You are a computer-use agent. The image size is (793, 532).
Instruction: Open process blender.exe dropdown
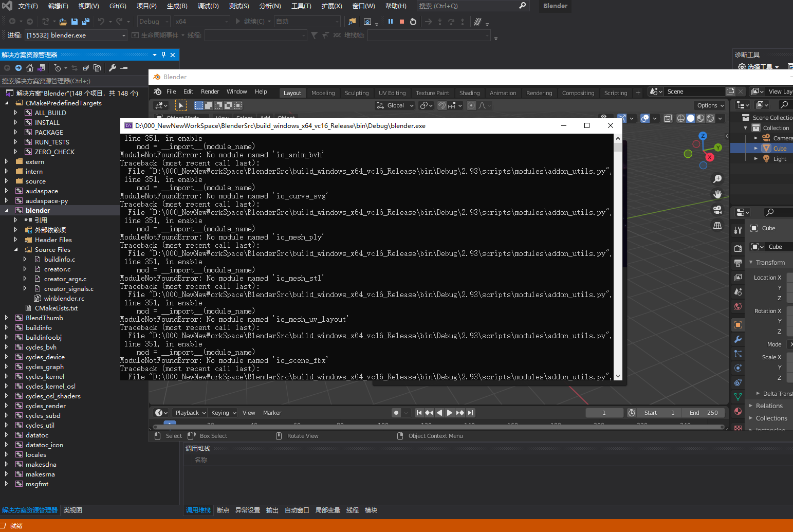76,35
